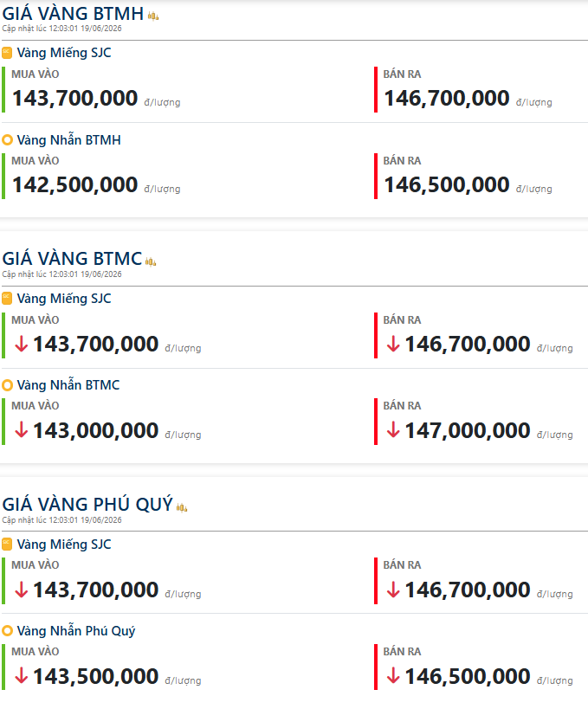Click the gold ring icon beside Vàng Nhẫn BTMH

[x=7, y=140]
